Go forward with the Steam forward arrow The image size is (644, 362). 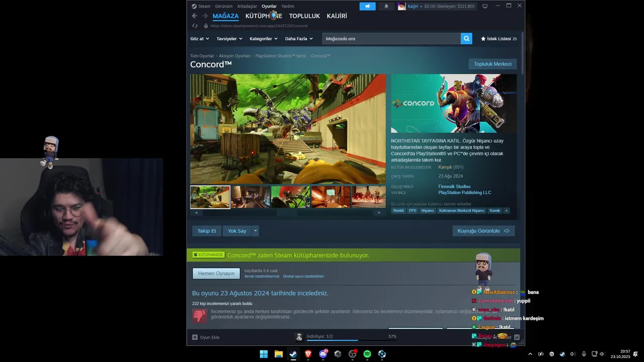(205, 16)
